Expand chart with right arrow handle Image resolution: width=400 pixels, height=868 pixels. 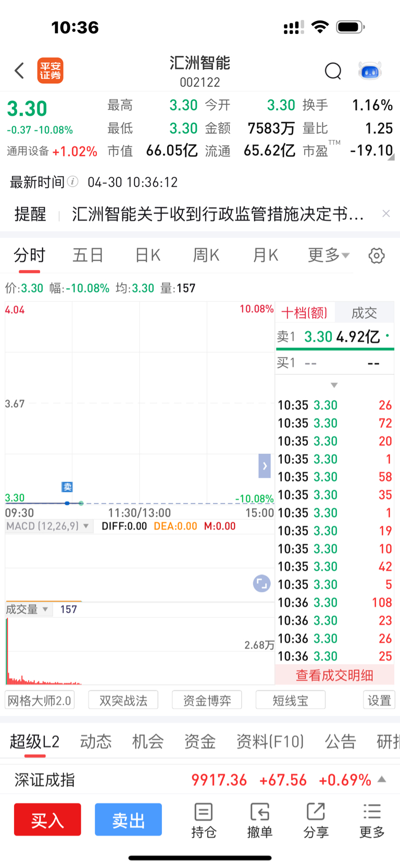click(265, 466)
